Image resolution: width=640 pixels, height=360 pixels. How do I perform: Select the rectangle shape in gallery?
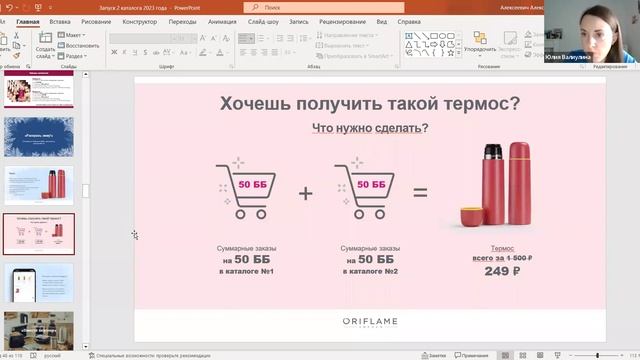pos(434,36)
